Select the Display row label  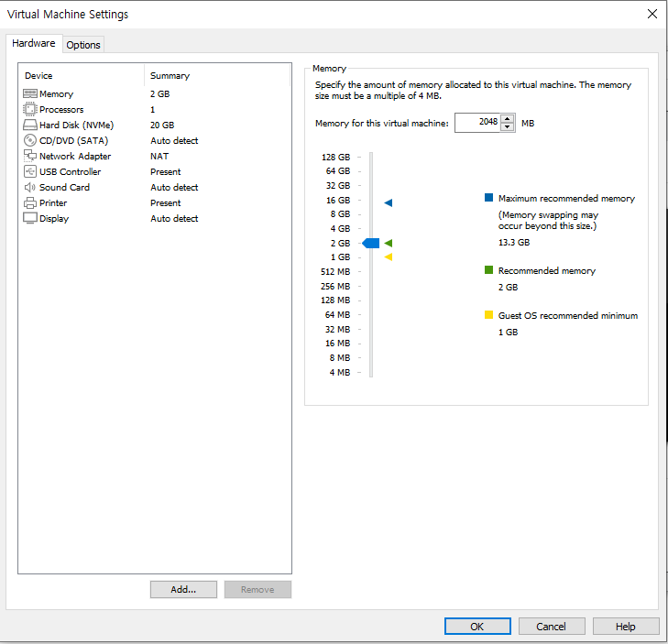(54, 218)
